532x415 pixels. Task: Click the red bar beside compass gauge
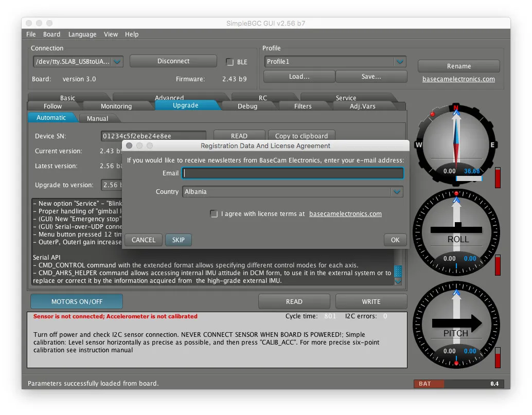coord(498,177)
